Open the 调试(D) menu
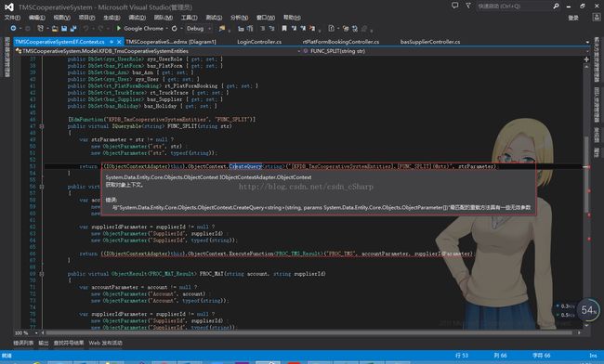 coord(138,18)
